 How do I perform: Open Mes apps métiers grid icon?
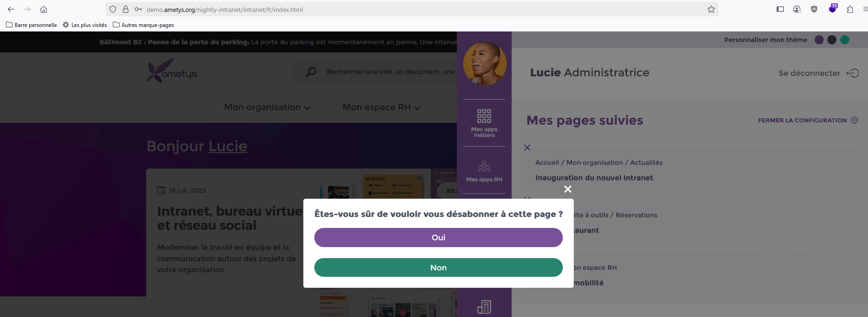[484, 116]
